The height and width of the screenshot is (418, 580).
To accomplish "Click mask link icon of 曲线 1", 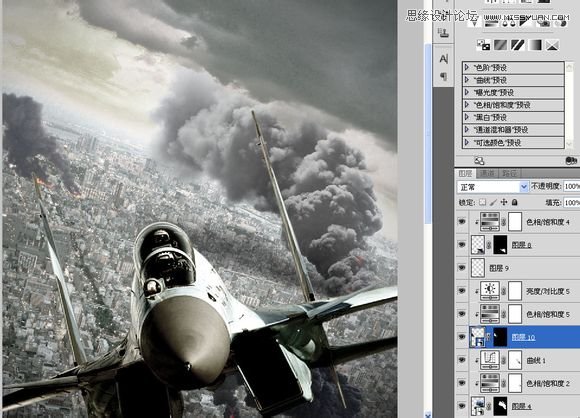I will click(504, 360).
